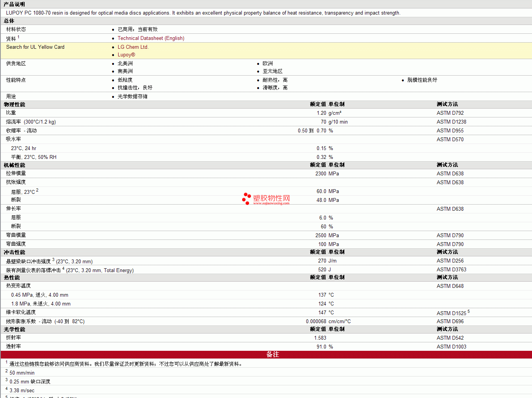
Task: Click the 弯曲模量 value 2500
Action: (321, 236)
